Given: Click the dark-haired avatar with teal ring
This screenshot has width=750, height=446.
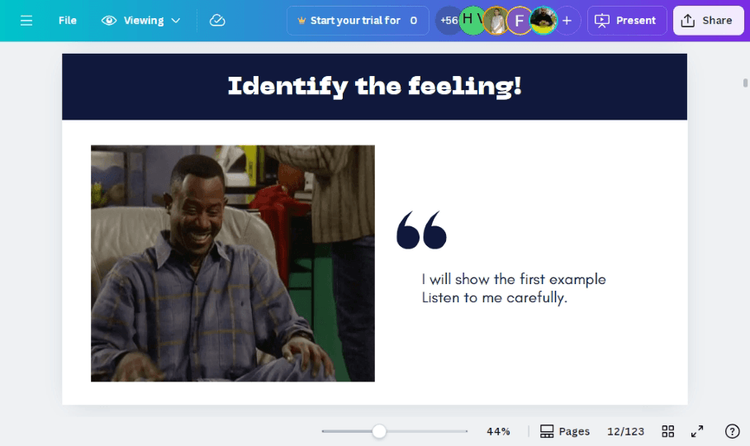Looking at the screenshot, I should click(543, 21).
